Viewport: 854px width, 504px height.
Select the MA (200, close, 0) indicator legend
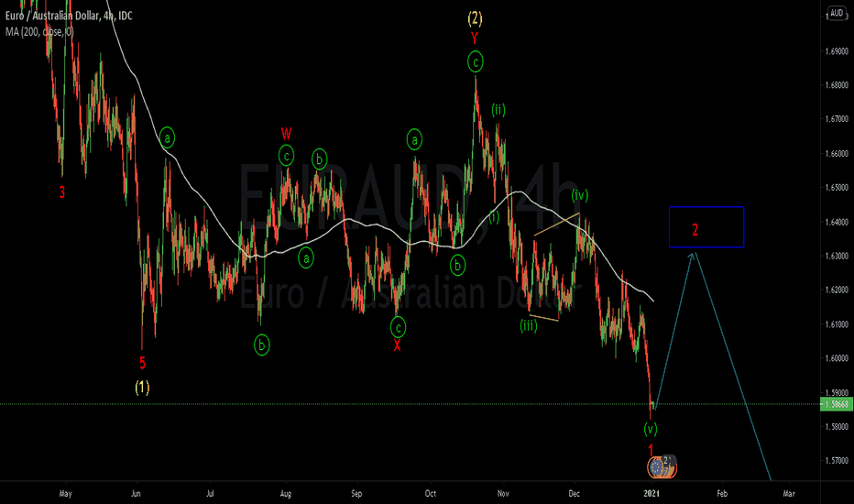click(39, 31)
